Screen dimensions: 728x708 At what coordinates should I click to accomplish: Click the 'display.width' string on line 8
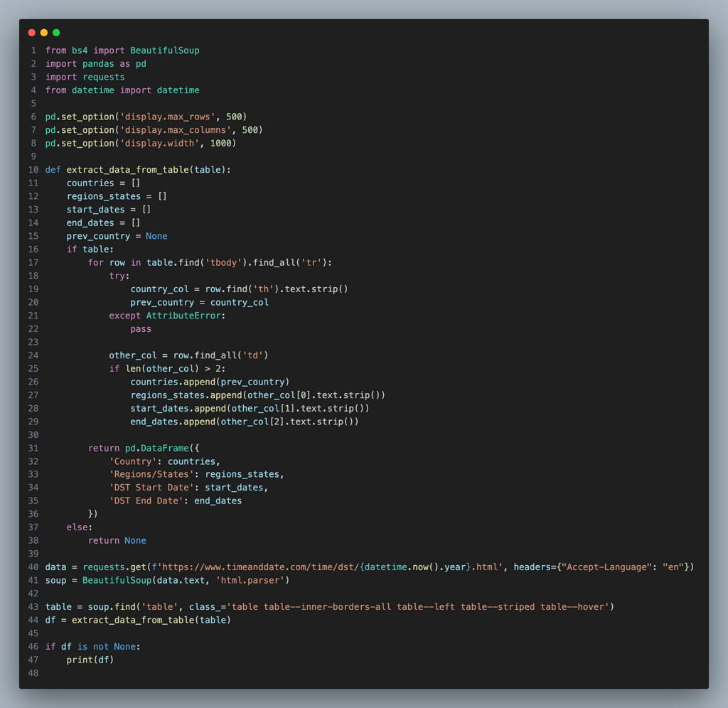pyautogui.click(x=159, y=143)
